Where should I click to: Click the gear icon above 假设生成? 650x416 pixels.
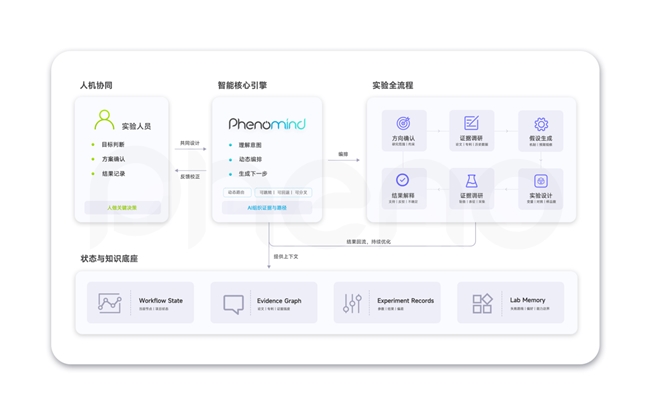click(541, 124)
